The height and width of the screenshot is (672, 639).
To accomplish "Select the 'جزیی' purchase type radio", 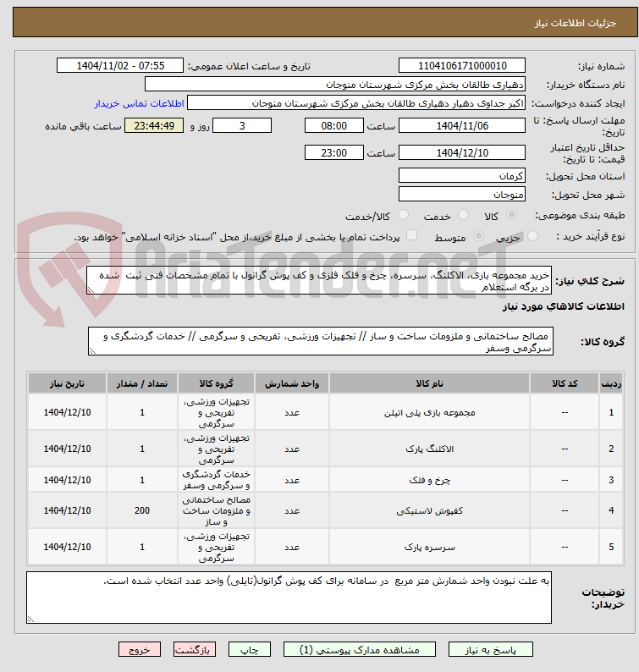I will pyautogui.click(x=532, y=236).
